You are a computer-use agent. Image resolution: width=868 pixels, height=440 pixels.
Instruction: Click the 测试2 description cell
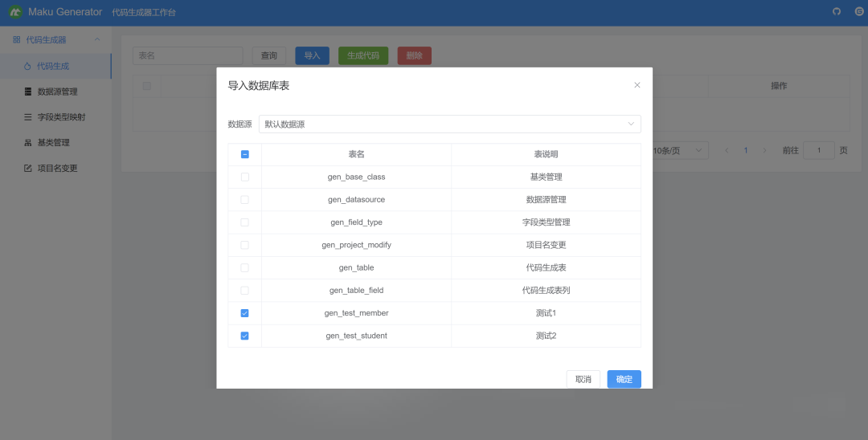pyautogui.click(x=546, y=336)
